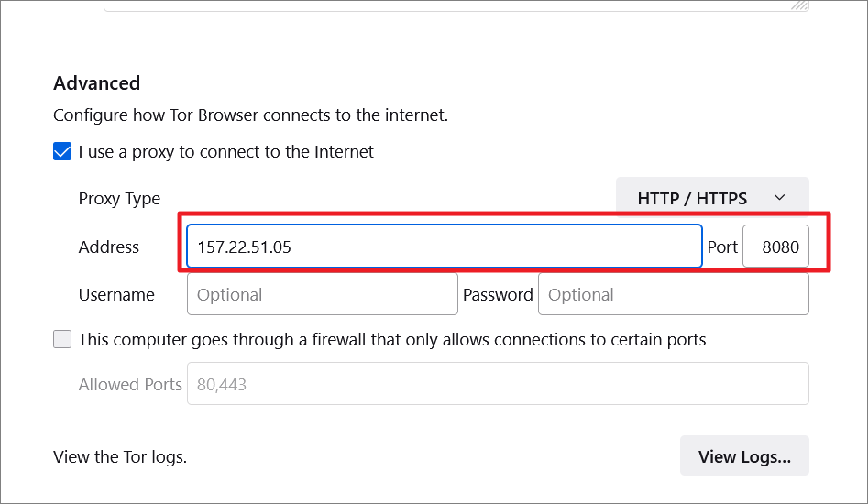Viewport: 868px width, 504px height.
Task: Open Tor logs with View Logs button
Action: coord(744,455)
